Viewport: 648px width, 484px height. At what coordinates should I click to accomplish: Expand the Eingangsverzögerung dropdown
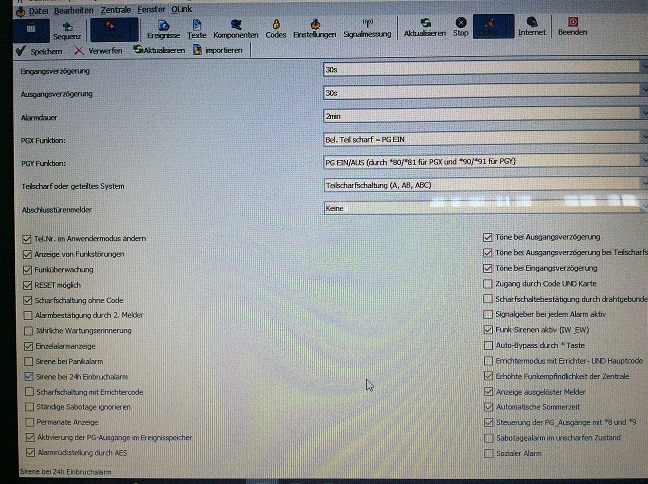[641, 69]
